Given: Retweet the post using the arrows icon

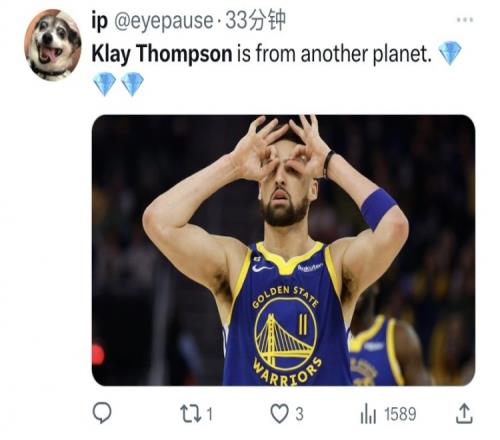Looking at the screenshot, I should pos(191,414).
